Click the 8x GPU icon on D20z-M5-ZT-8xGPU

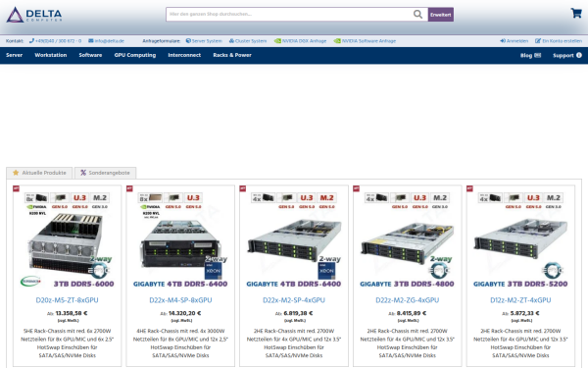tap(36, 198)
